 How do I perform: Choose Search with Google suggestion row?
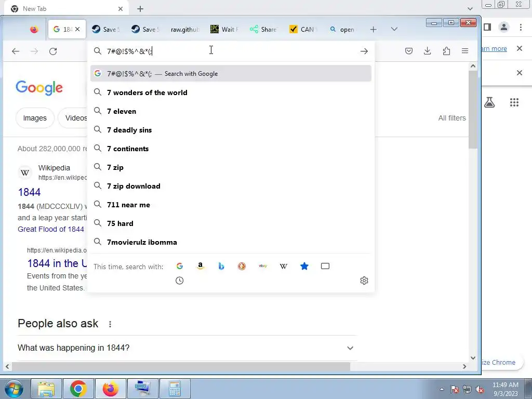231,74
